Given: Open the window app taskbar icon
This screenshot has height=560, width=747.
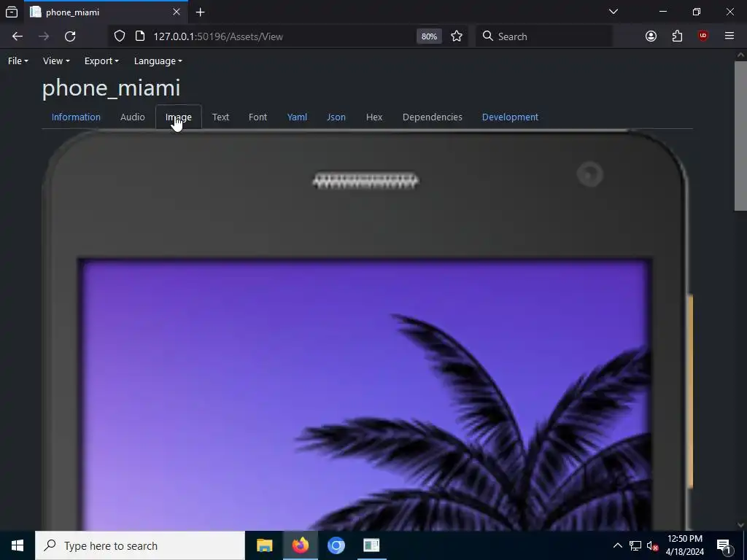Looking at the screenshot, I should (371, 545).
